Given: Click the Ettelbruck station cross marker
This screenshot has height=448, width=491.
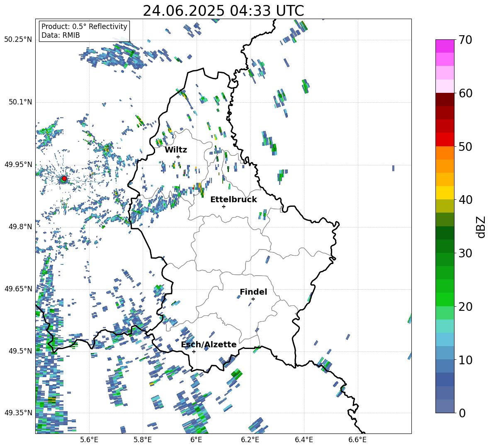Looking at the screenshot, I should tap(224, 206).
